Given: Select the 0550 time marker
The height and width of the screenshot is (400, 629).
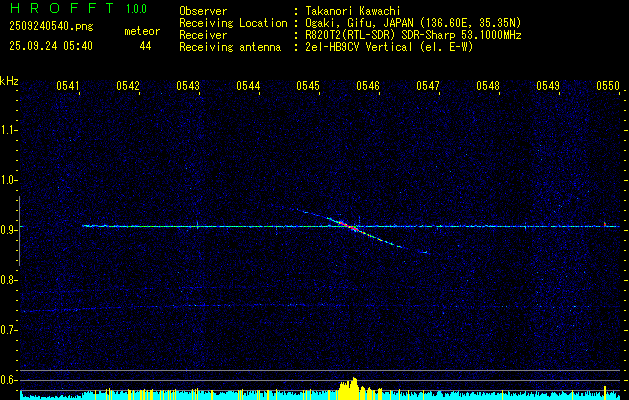Looking at the screenshot, I should click(x=608, y=86).
